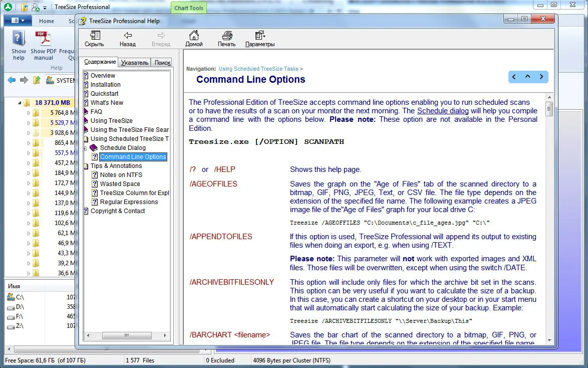Screen dimensions: 588x368
Task: Expand the 557,5 folder node
Action: click(x=29, y=153)
